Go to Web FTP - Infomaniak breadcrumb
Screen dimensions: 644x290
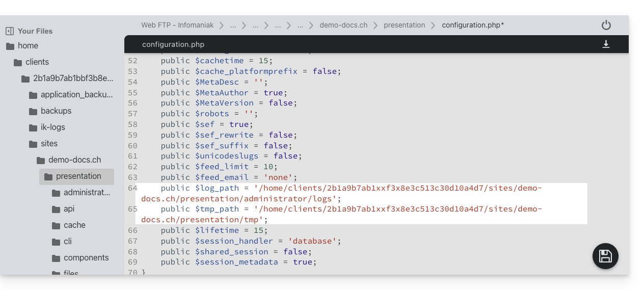pos(176,25)
